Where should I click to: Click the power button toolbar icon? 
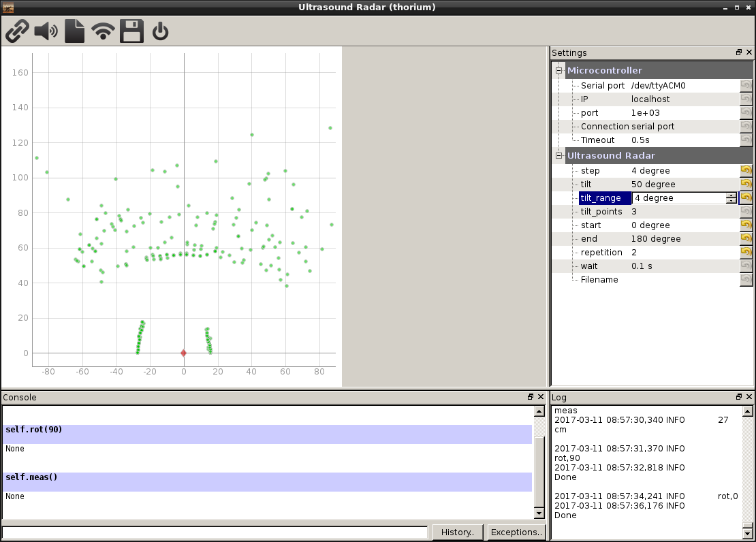tap(160, 31)
